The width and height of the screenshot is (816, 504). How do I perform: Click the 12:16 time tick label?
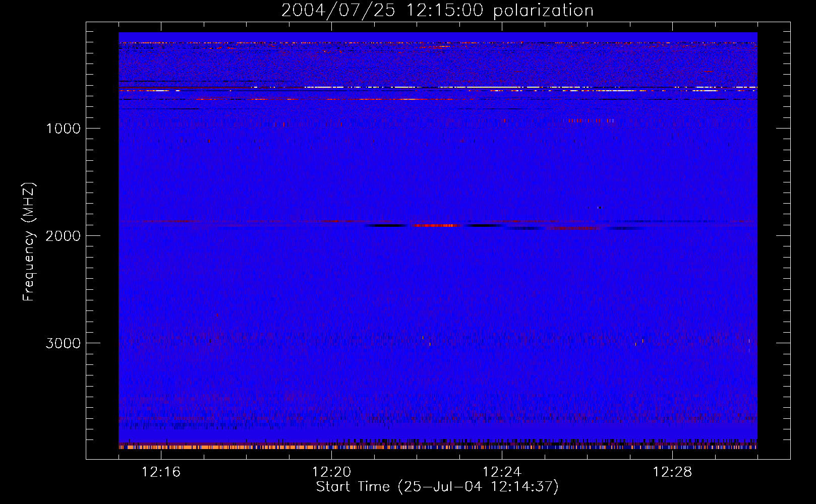tap(161, 472)
